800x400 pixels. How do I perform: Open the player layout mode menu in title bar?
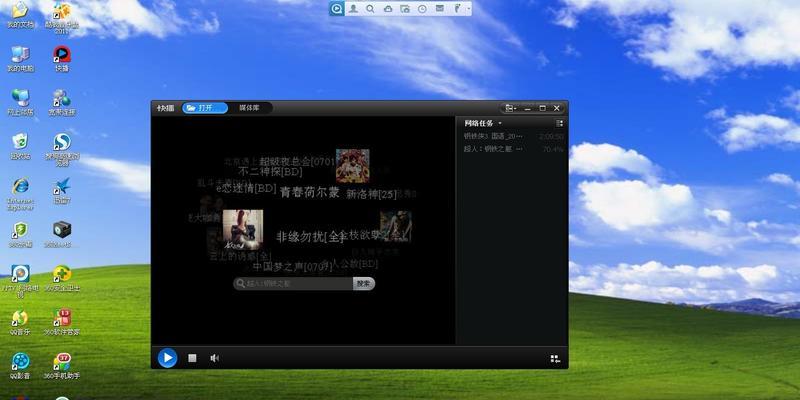(510, 108)
